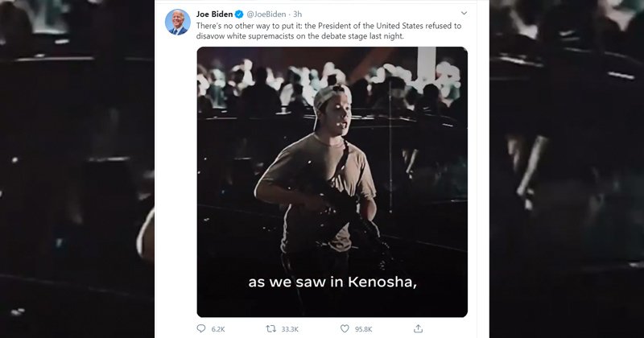The height and width of the screenshot is (338, 644).
Task: Open the share tweet icon
Action: tap(418, 328)
